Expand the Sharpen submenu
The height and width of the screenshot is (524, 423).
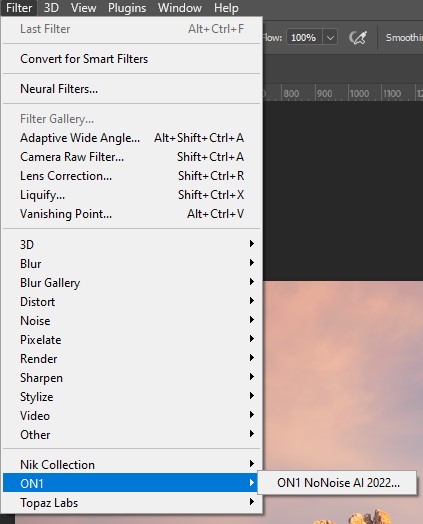132,378
